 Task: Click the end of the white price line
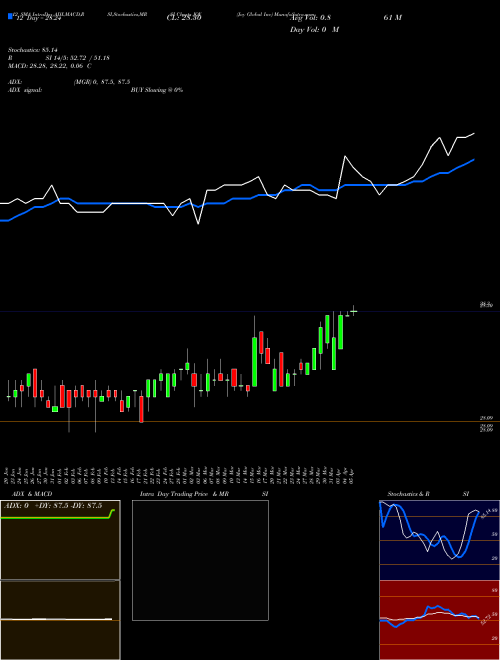coord(474,134)
